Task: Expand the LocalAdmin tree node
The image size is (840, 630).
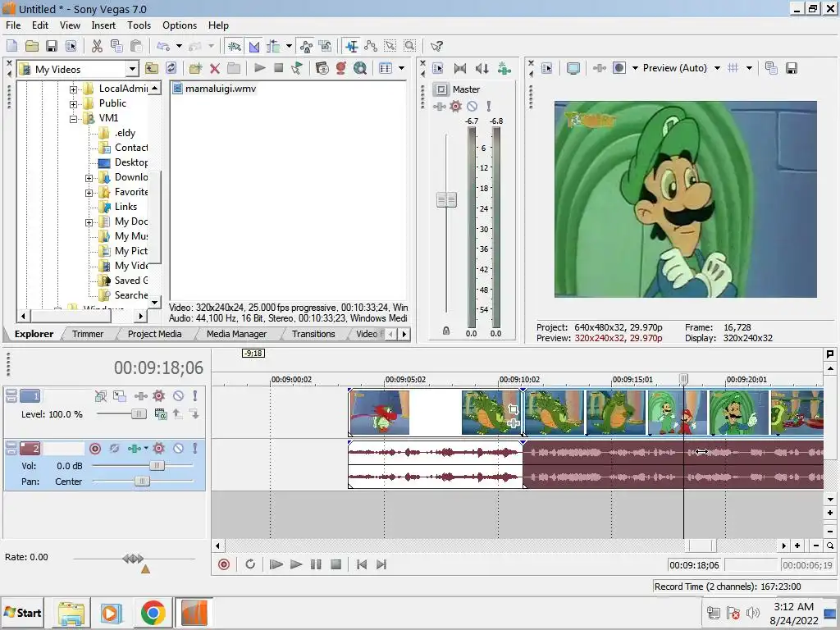Action: pyautogui.click(x=73, y=89)
